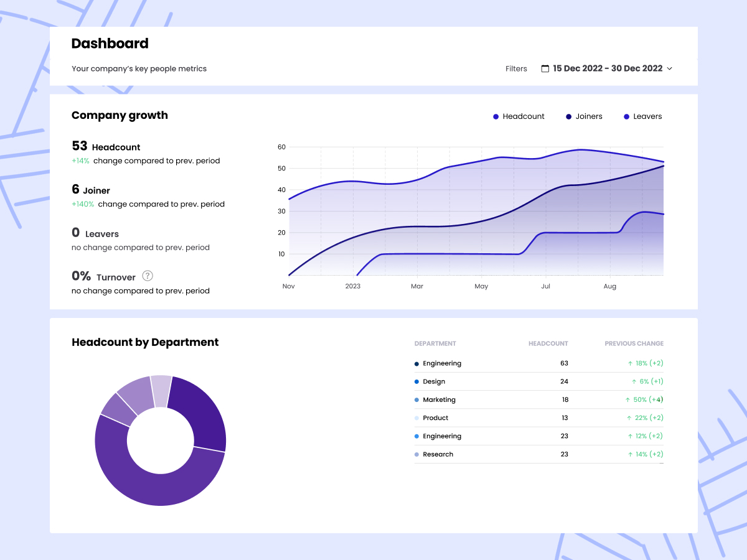
Task: Expand the date range dropdown chevron
Action: click(x=670, y=68)
